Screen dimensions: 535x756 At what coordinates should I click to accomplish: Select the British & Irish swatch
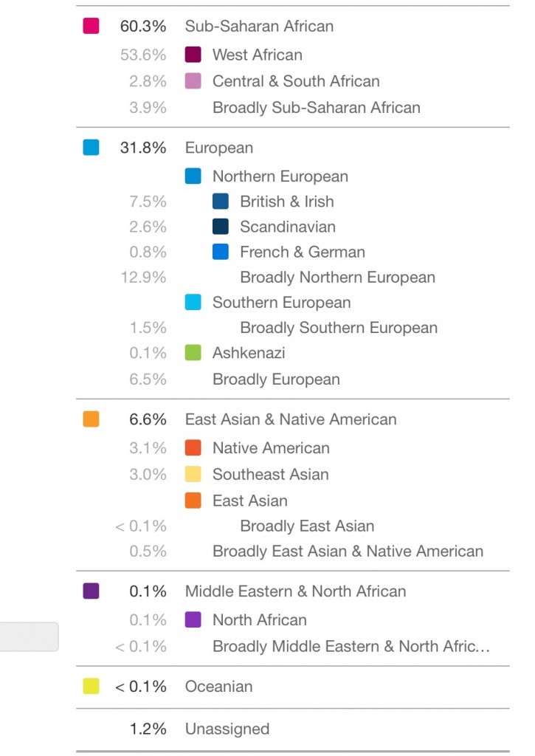[220, 202]
